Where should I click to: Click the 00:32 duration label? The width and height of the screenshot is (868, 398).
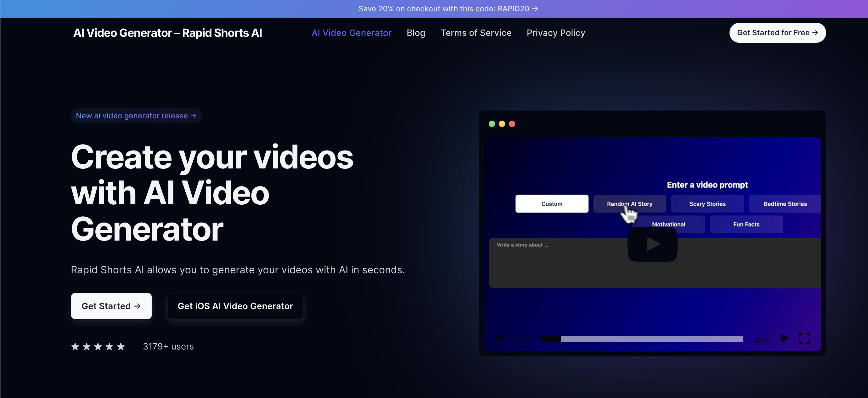coord(762,339)
